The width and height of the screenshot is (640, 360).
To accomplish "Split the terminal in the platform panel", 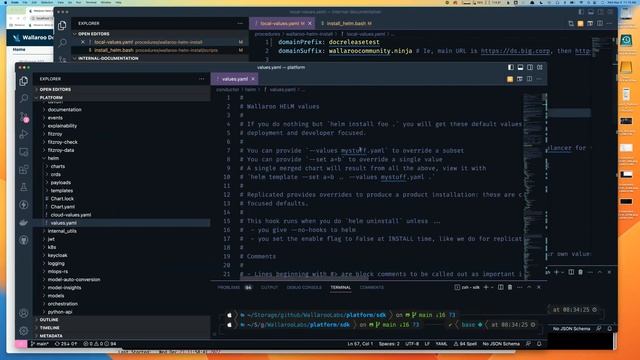I will [x=501, y=287].
